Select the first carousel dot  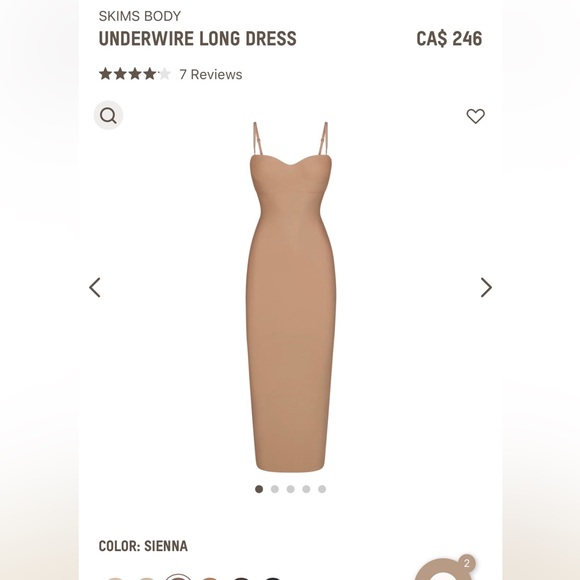[259, 489]
